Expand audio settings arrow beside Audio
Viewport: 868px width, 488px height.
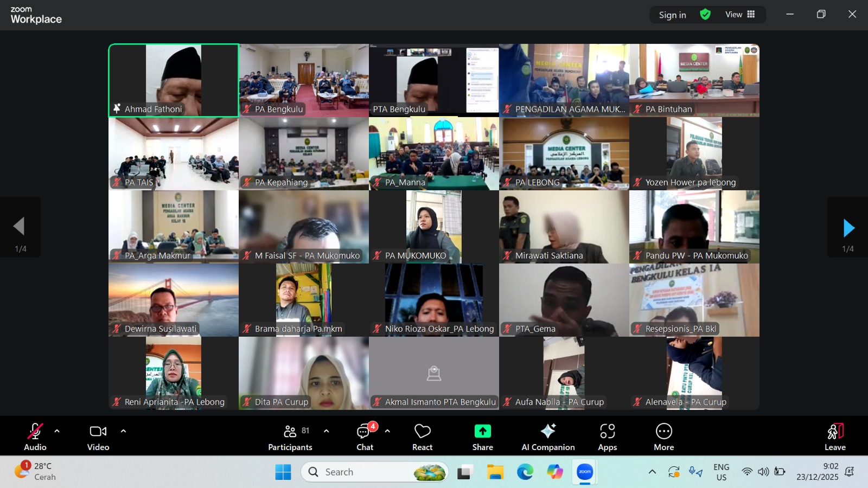pyautogui.click(x=57, y=431)
